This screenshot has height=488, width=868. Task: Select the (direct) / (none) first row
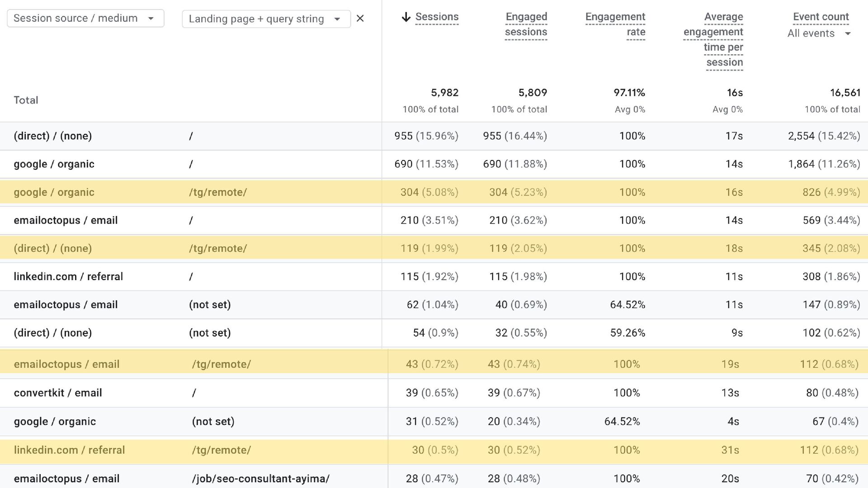tap(52, 136)
